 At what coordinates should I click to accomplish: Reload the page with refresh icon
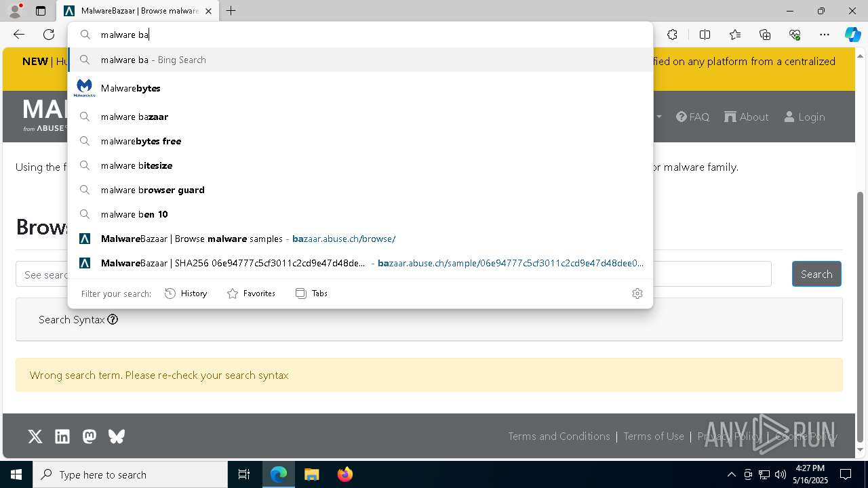49,35
